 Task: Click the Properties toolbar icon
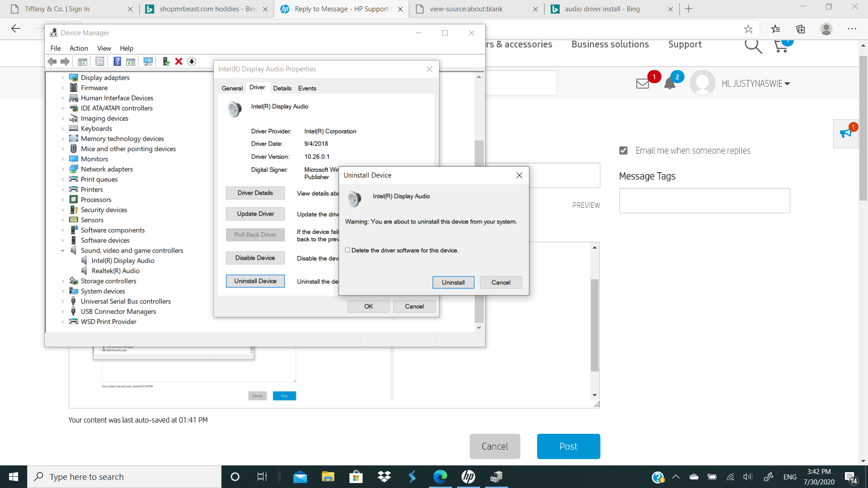point(99,61)
